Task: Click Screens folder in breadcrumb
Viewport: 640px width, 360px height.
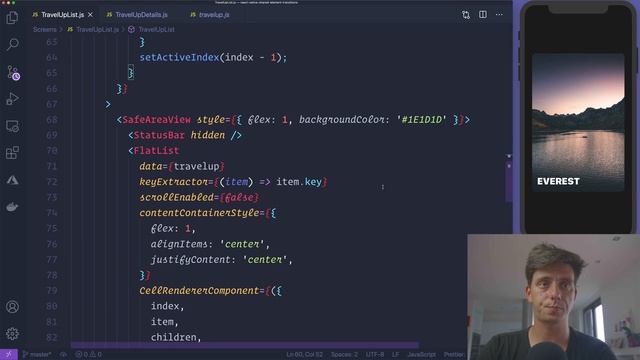Action: pyautogui.click(x=44, y=29)
